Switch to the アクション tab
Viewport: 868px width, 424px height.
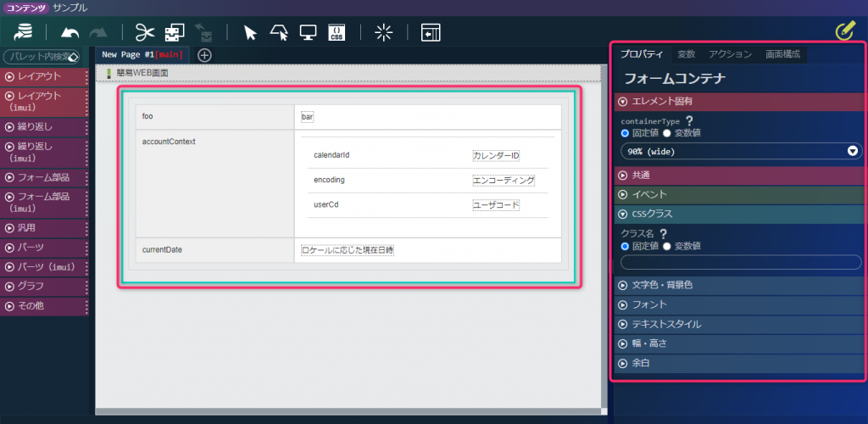click(731, 54)
